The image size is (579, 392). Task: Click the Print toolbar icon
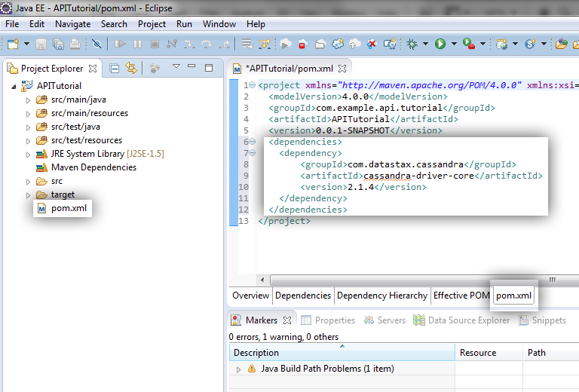click(x=75, y=44)
